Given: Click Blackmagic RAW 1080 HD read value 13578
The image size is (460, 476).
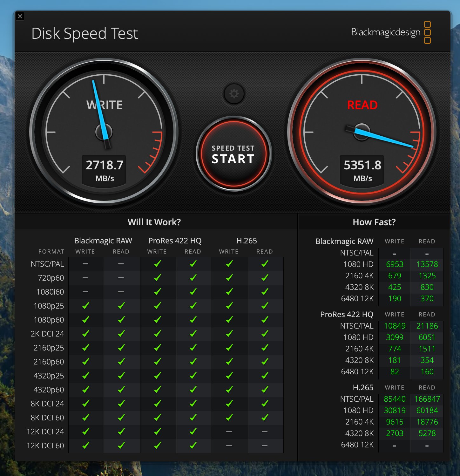Looking at the screenshot, I should (x=427, y=264).
